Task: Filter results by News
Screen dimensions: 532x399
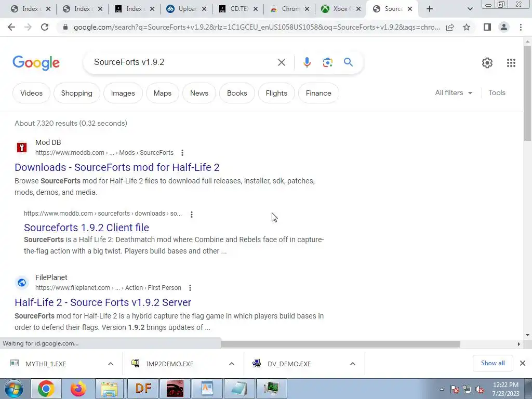Action: pyautogui.click(x=199, y=93)
